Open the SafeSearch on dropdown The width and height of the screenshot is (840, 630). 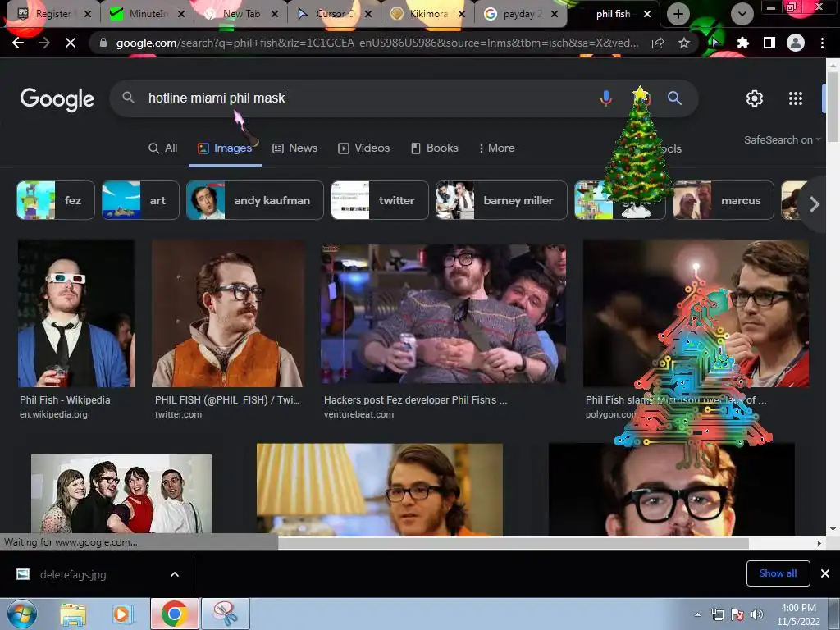tap(782, 139)
